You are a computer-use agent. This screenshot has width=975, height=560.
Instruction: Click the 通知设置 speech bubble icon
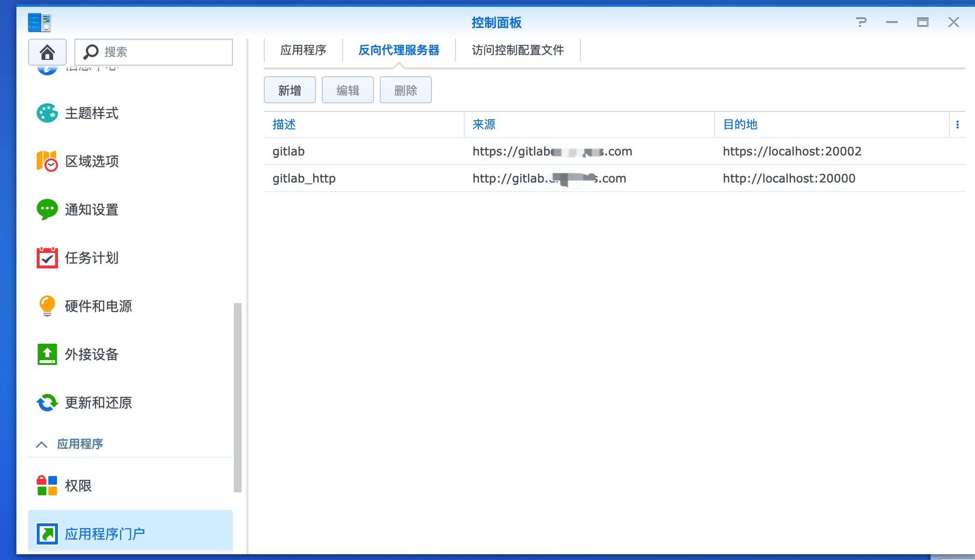[47, 210]
